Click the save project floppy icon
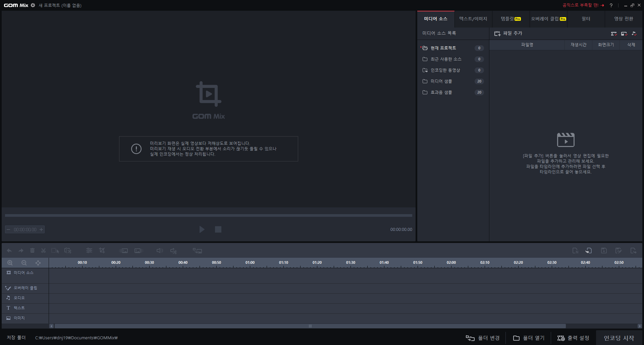This screenshot has height=345, width=644. click(604, 251)
